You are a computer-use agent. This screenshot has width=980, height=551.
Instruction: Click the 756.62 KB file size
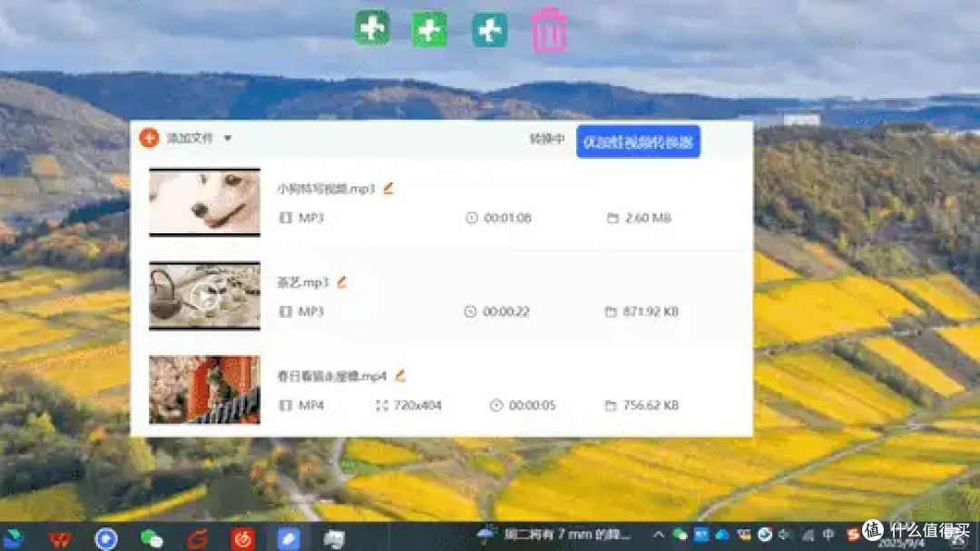[651, 405]
